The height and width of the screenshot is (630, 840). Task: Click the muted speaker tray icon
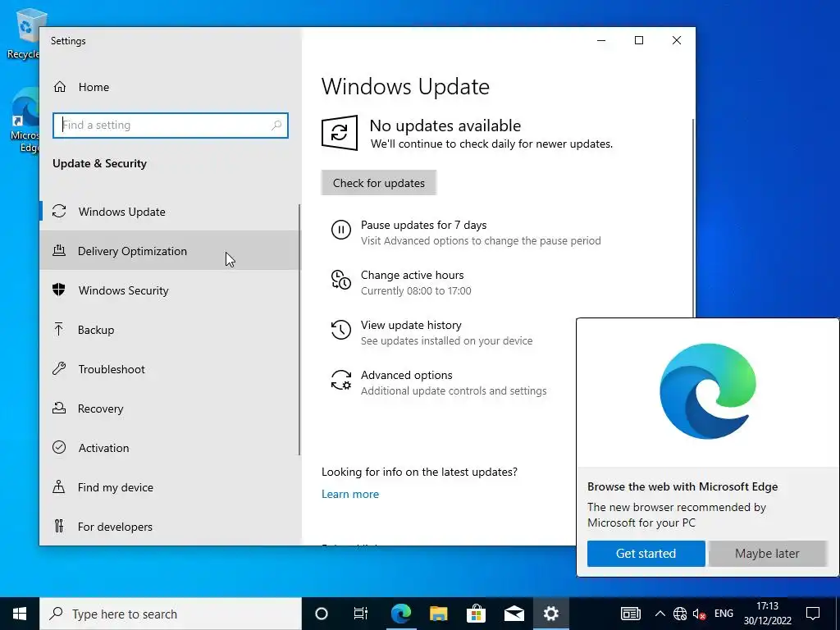(699, 614)
